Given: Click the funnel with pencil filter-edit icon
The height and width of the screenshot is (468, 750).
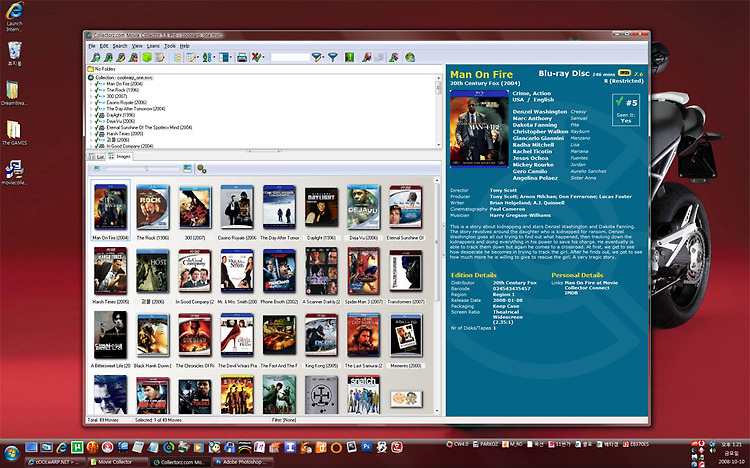Looking at the screenshot, I should (x=317, y=57).
